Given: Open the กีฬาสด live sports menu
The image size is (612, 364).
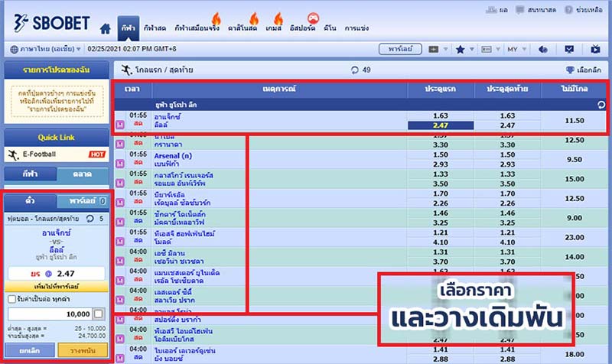Looking at the screenshot, I should [155, 28].
